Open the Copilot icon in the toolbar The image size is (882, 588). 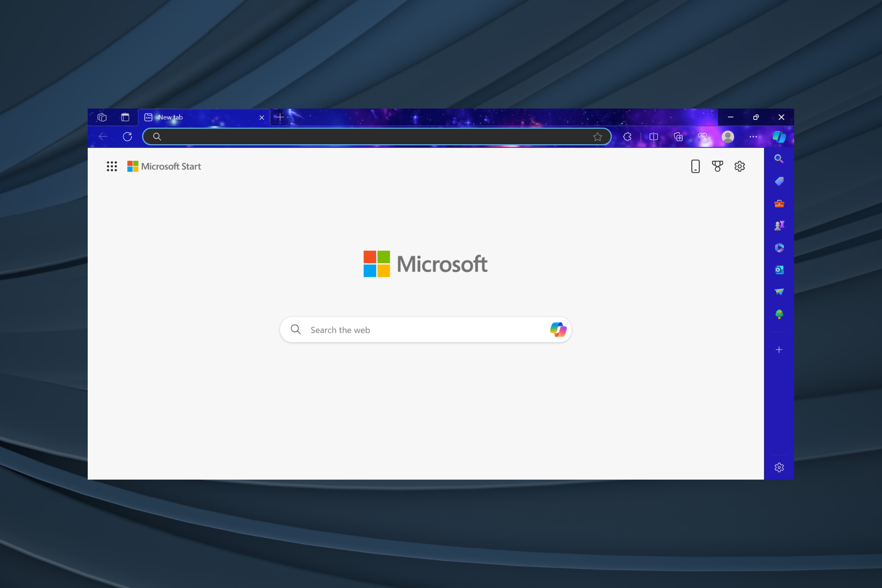(x=779, y=136)
